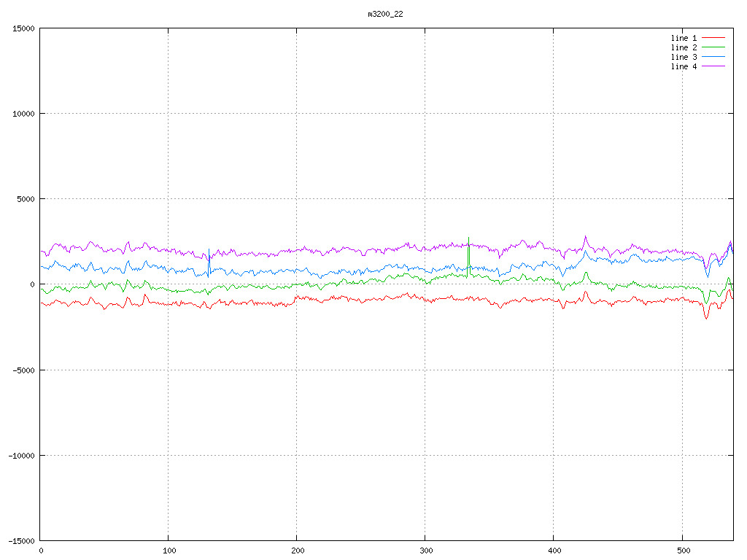Click the y-axis label -15000

(x=21, y=541)
